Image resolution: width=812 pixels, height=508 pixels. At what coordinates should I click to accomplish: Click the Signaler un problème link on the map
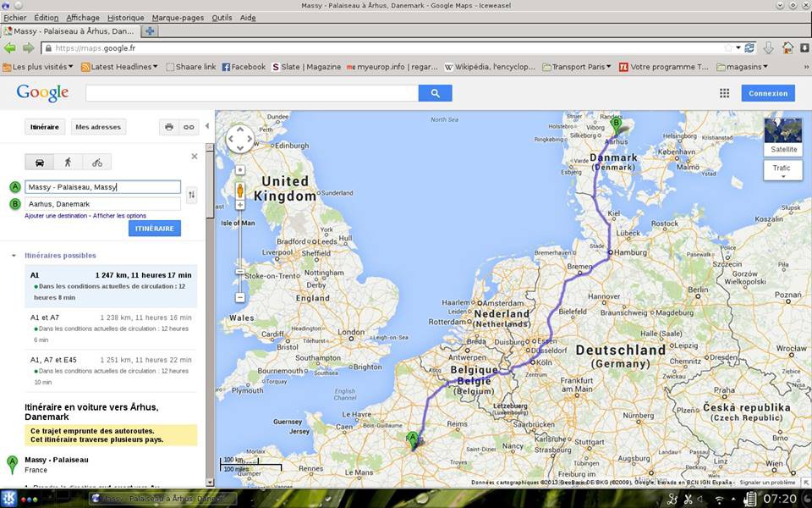[x=767, y=483]
